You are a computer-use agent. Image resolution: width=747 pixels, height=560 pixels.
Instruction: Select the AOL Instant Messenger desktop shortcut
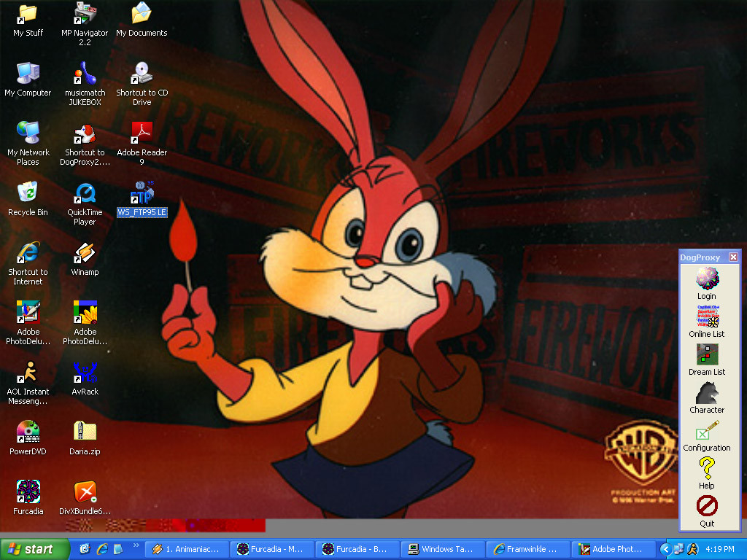[28, 384]
